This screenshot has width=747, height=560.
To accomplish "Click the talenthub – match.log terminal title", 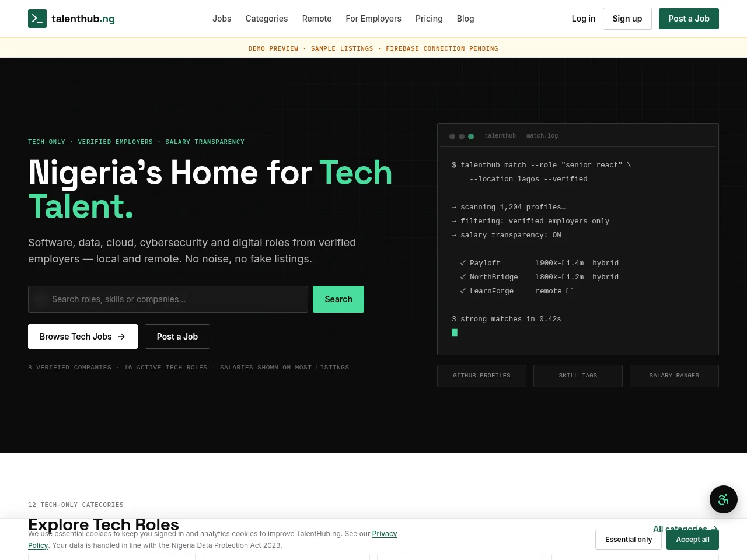I will click(x=521, y=136).
